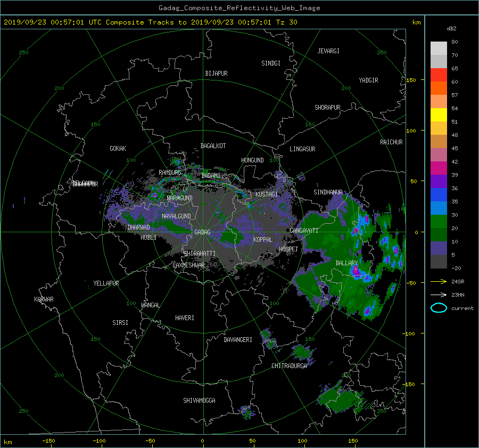The width and height of the screenshot is (479, 448).
Task: Click the light blue 35 dBZ swatch
Action: tap(439, 208)
